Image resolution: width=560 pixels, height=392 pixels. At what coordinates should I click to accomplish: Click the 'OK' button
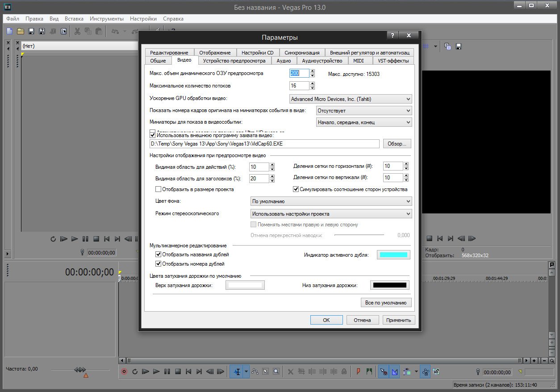click(x=326, y=320)
